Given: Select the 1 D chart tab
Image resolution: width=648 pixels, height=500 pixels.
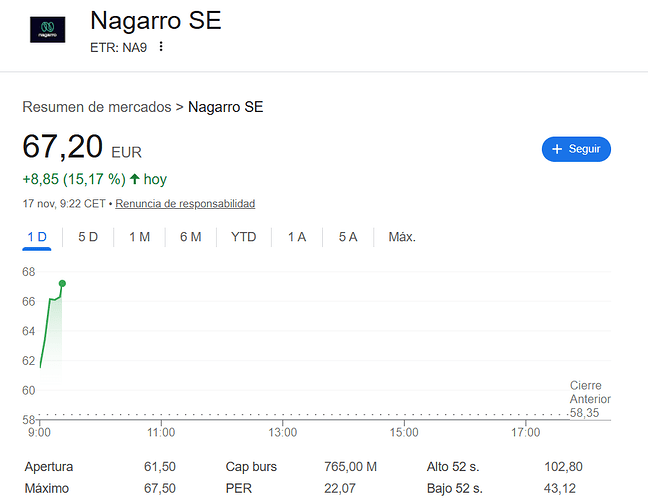Looking at the screenshot, I should click(37, 237).
